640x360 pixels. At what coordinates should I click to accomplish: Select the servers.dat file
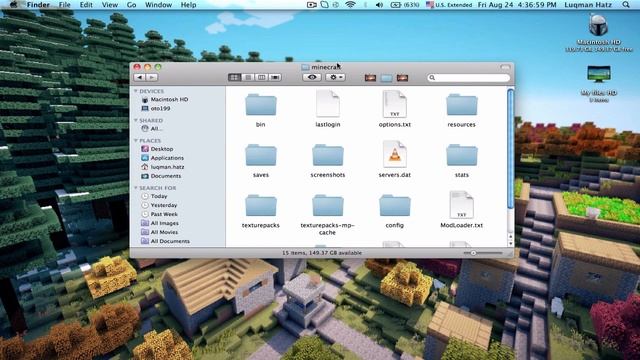(395, 160)
